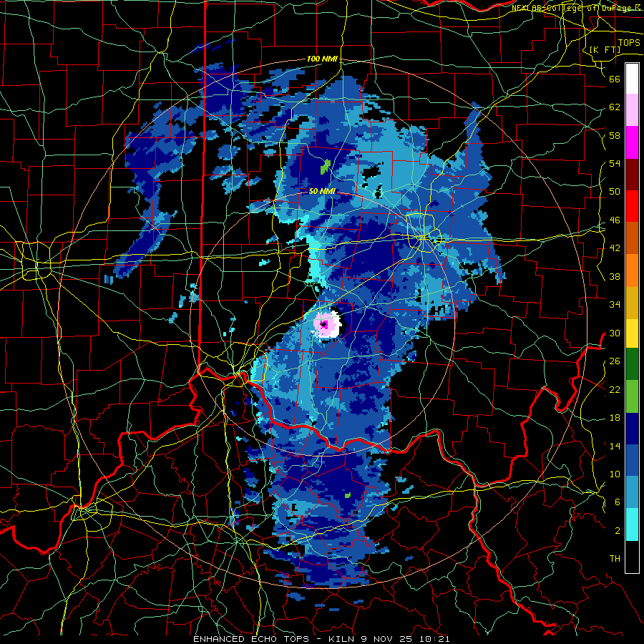Click the "ENHANCED ECHO TOPS" product title
Viewport: 644px width, 644px height.
250,639
